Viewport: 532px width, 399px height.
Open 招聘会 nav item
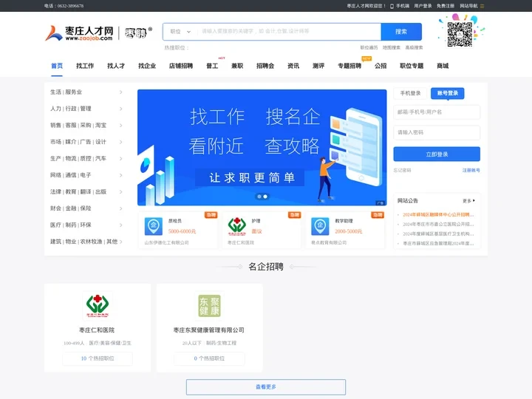tap(265, 66)
